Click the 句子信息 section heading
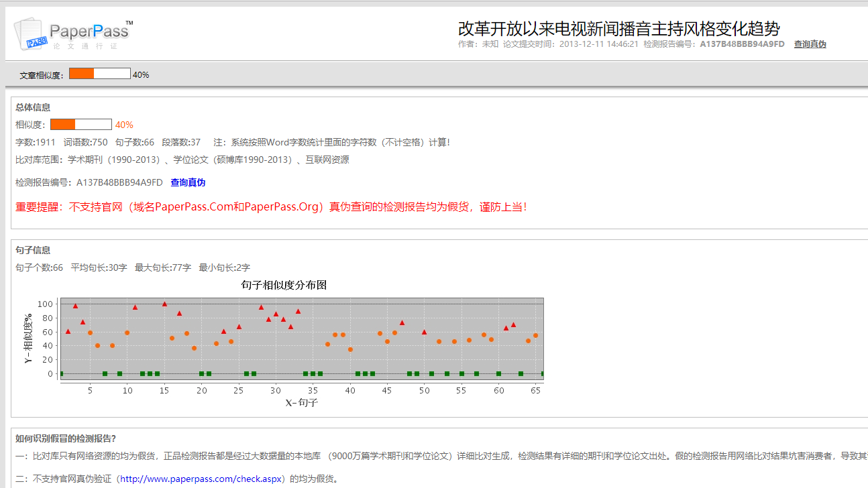 coord(33,250)
